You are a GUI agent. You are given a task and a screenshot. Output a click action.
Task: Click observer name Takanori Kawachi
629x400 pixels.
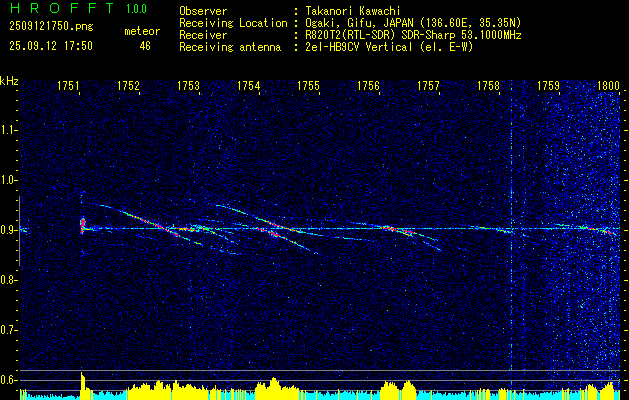coord(351,11)
